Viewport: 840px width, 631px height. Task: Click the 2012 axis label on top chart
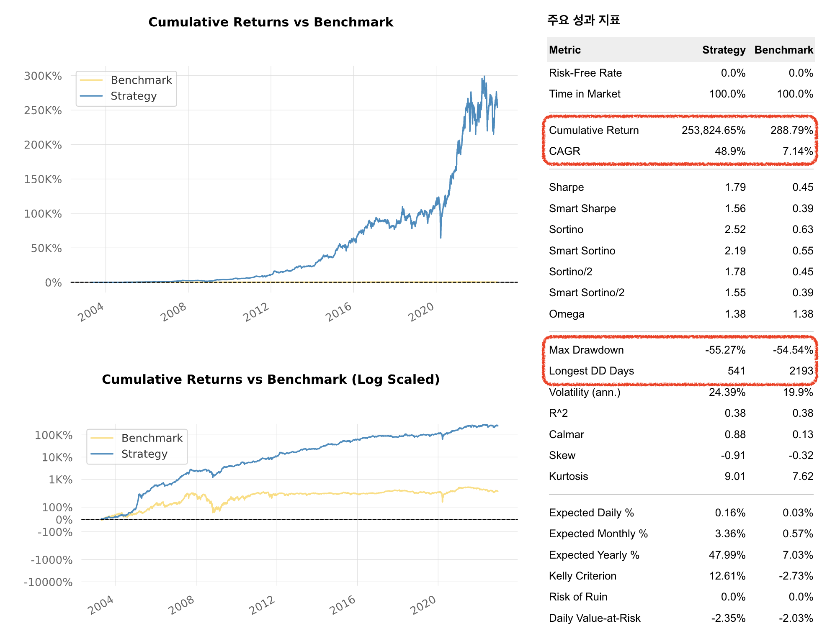[256, 312]
